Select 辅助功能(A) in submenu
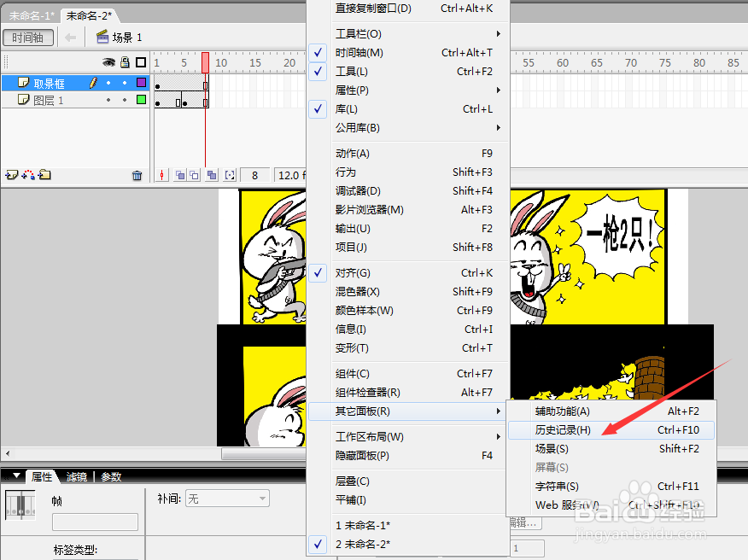Screen dimensions: 748x560 point(611,411)
